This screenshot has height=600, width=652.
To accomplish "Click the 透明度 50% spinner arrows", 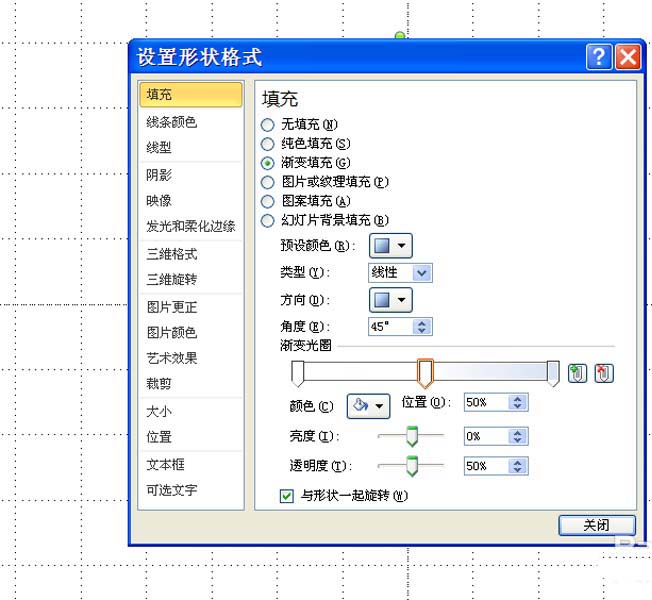I will pos(517,466).
